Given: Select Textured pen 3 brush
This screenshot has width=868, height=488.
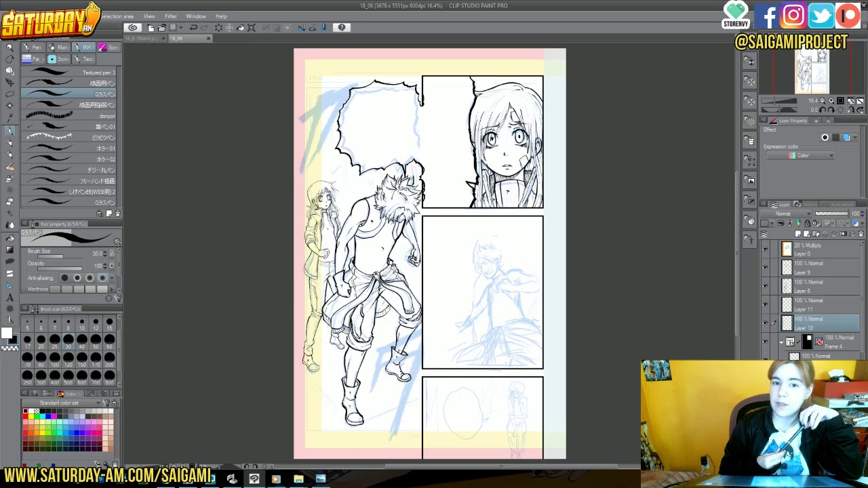Looking at the screenshot, I should (69, 73).
